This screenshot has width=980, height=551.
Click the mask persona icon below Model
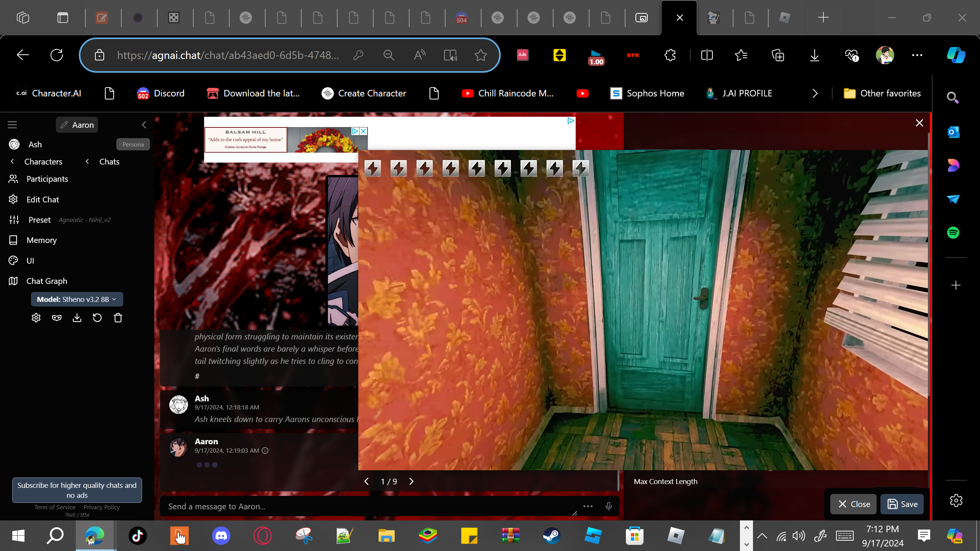57,318
